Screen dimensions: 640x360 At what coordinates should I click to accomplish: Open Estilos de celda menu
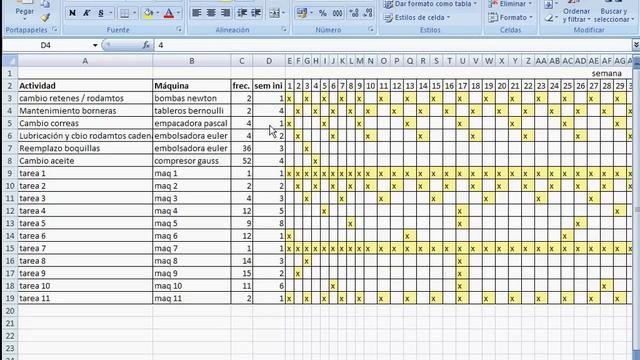pyautogui.click(x=417, y=18)
